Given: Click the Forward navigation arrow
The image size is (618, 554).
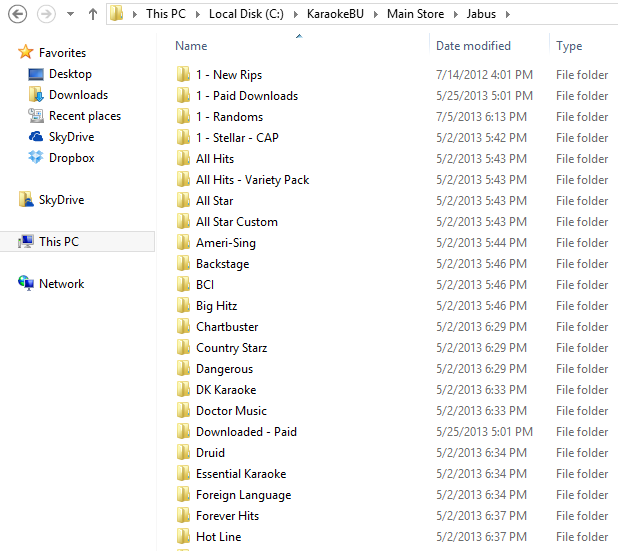Looking at the screenshot, I should pyautogui.click(x=46, y=14).
